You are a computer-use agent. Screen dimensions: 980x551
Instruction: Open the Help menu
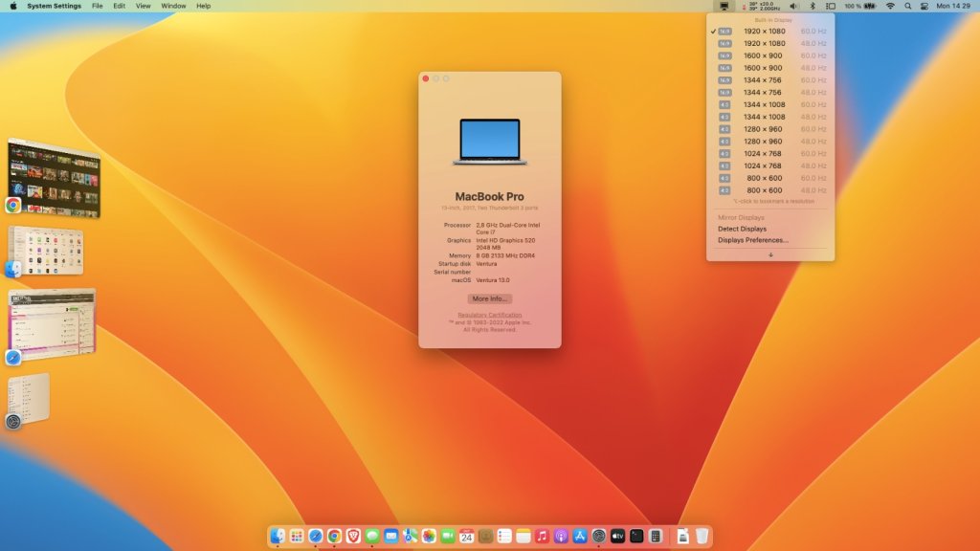[203, 7]
